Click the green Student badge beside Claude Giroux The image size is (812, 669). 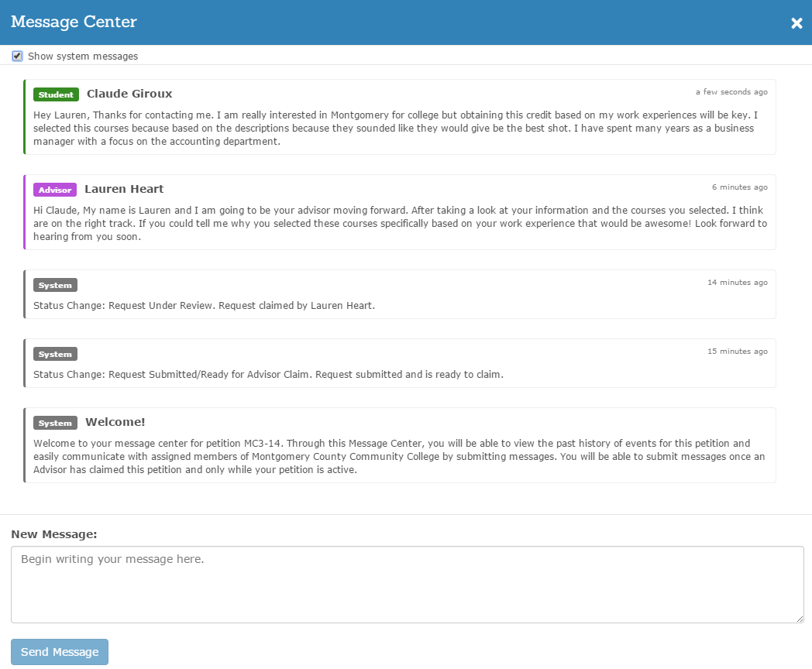click(x=56, y=94)
